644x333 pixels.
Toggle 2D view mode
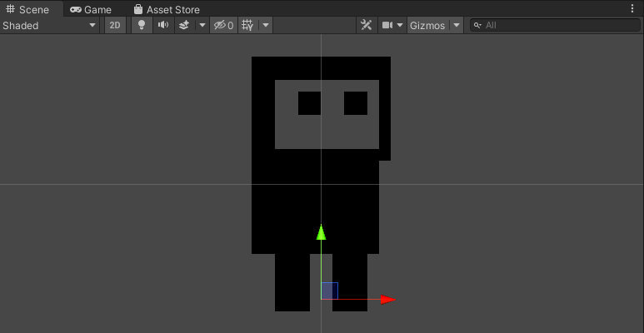coord(115,26)
